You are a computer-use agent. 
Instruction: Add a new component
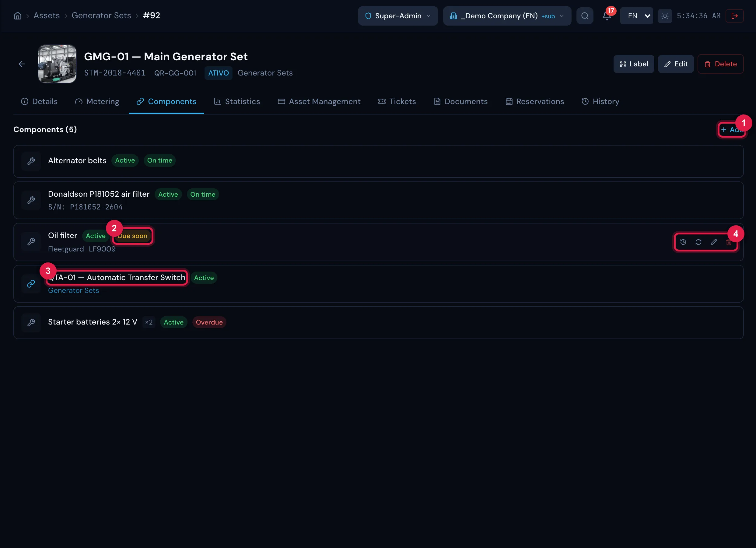(x=732, y=129)
